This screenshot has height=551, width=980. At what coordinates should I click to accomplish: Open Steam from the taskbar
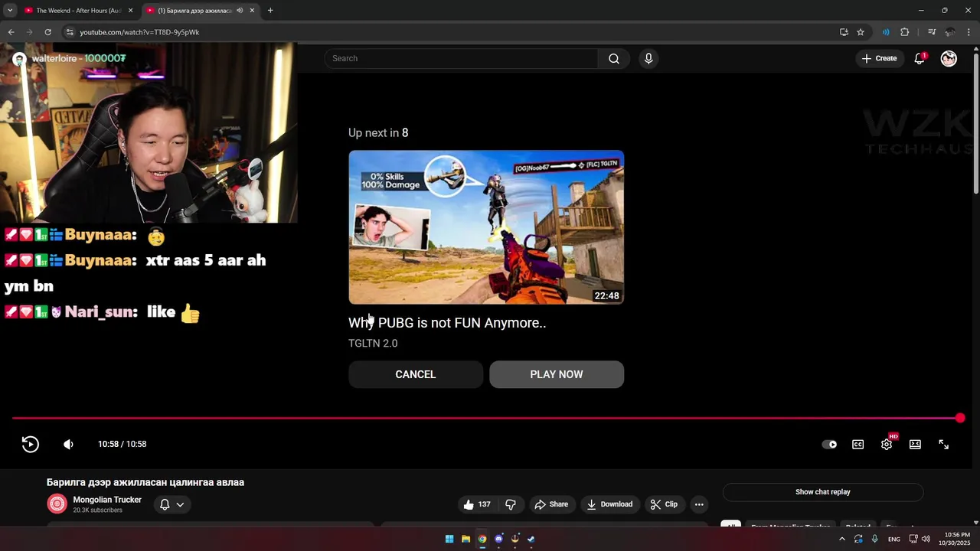tap(531, 540)
